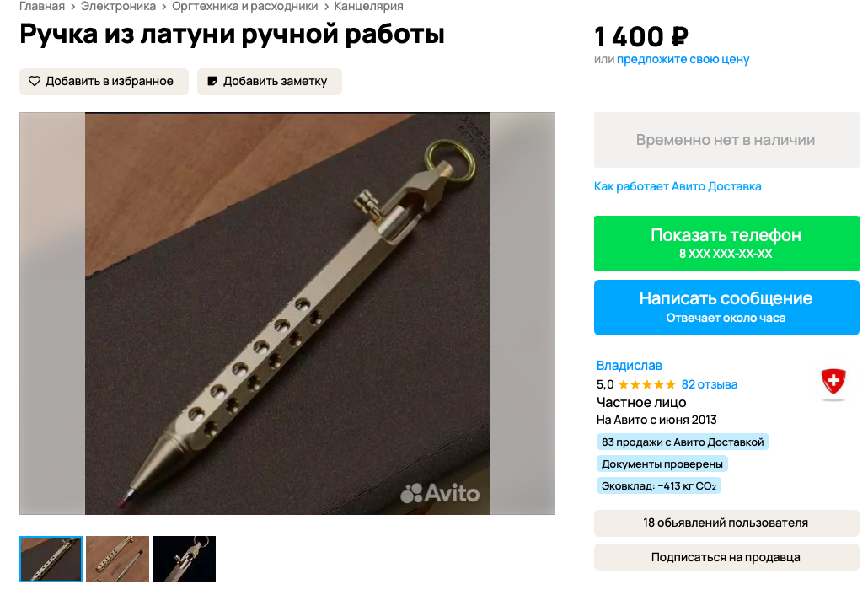
Task: Navigate to Канцелярия breadcrumb
Action: [x=368, y=7]
